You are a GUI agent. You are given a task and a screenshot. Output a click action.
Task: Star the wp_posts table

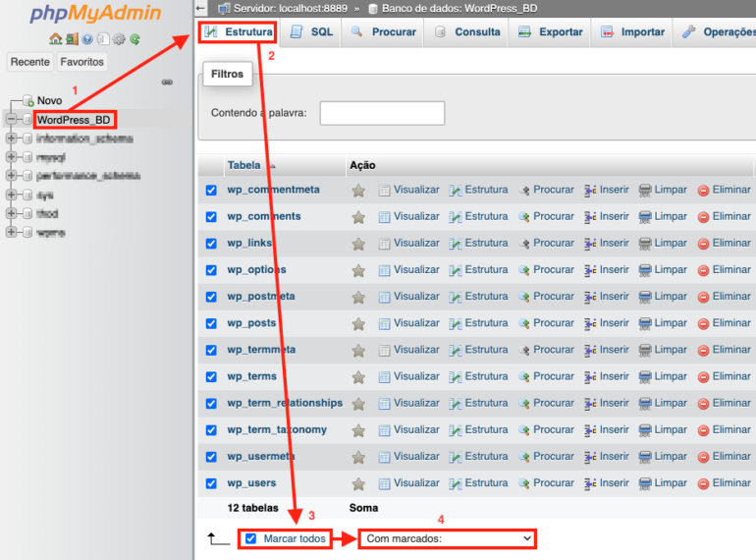tap(358, 323)
